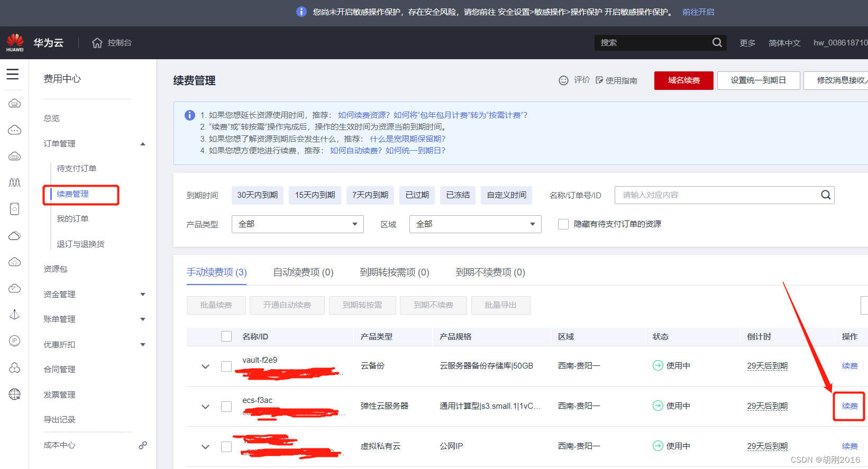
Task: Expand the 资金管理 menu section
Action: click(x=143, y=295)
